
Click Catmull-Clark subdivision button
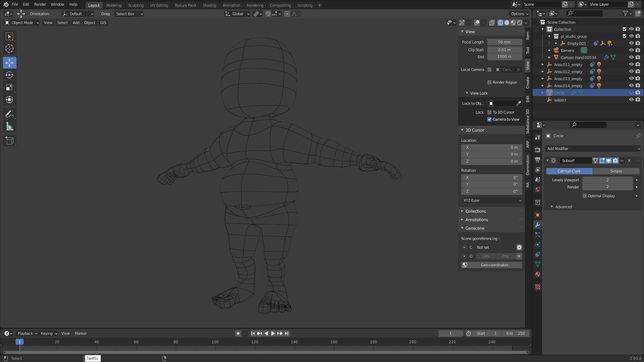pos(569,171)
